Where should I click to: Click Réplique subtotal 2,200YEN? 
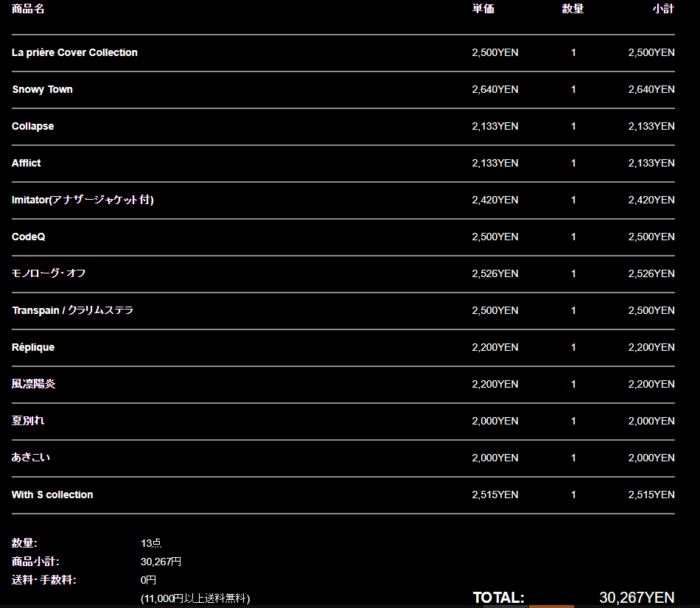tap(651, 347)
